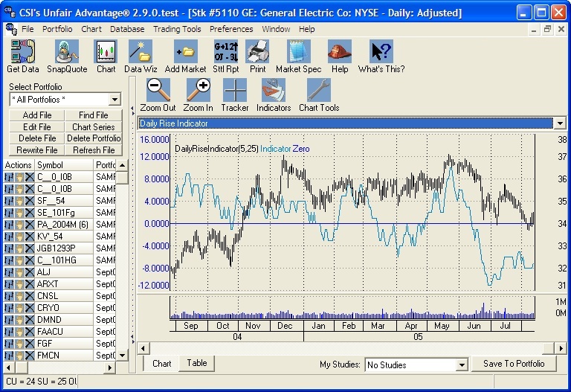This screenshot has height=392, width=571.
Task: Click the delete X icon for FGF
Action: [x=30, y=344]
